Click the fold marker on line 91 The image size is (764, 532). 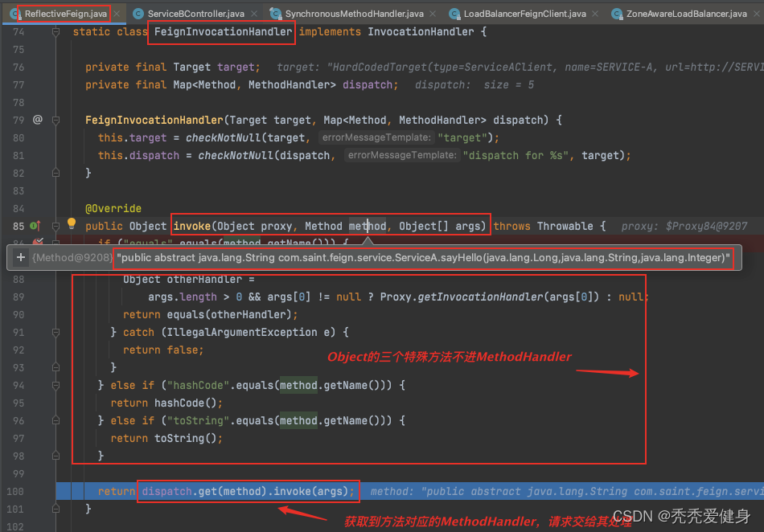point(56,333)
